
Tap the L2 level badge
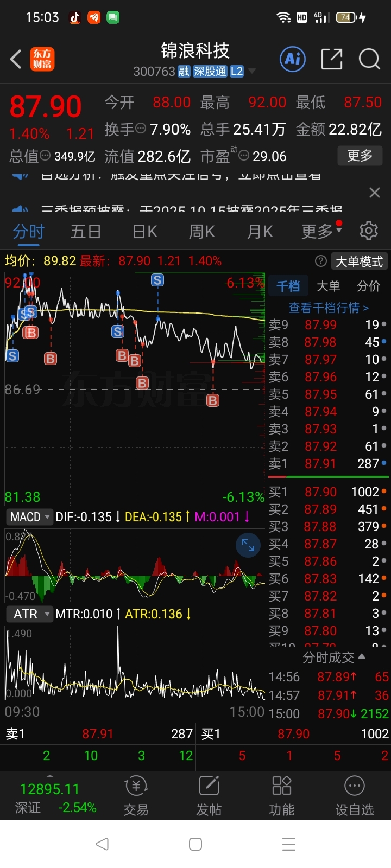(237, 72)
